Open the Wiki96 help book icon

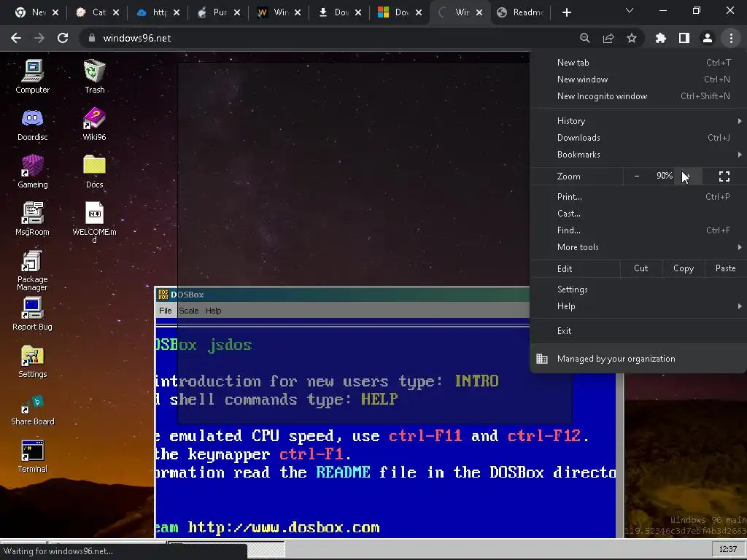[x=94, y=124]
